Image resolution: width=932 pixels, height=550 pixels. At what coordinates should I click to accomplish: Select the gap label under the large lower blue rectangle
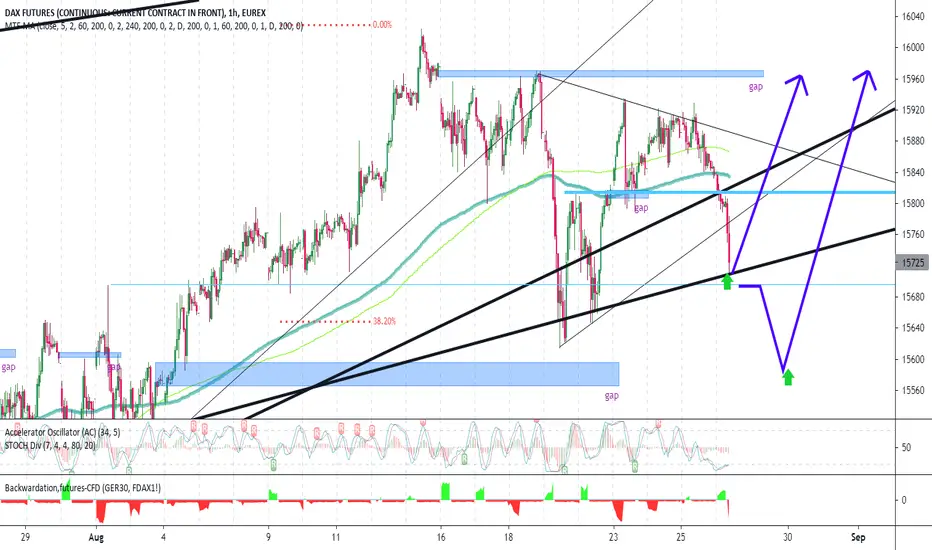pyautogui.click(x=612, y=396)
